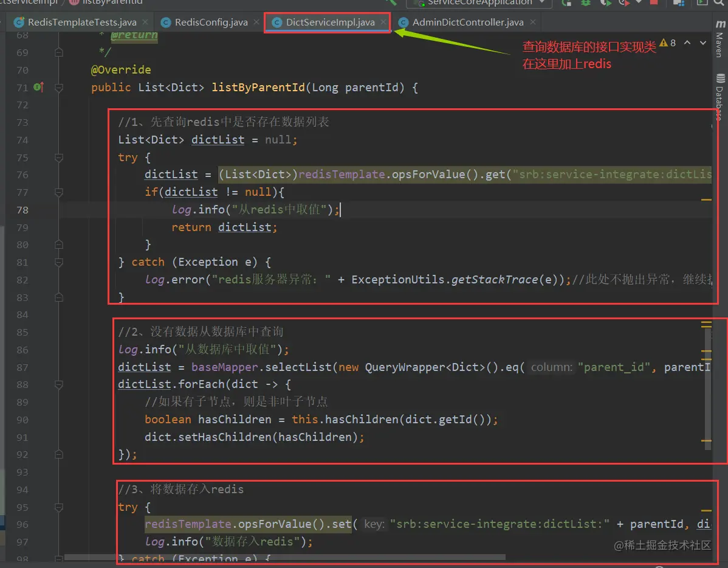Open Search Everywhere magnifier icon
This screenshot has height=568, width=728.
[719, 2]
